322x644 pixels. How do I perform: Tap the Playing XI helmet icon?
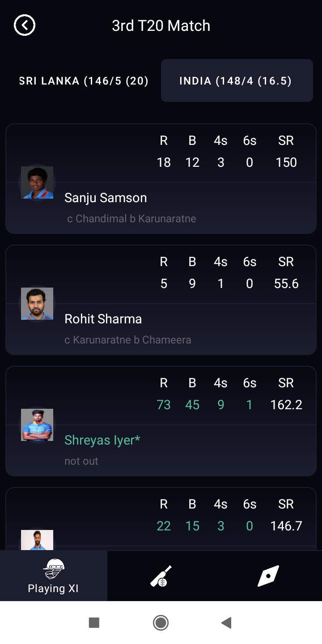pyautogui.click(x=54, y=569)
